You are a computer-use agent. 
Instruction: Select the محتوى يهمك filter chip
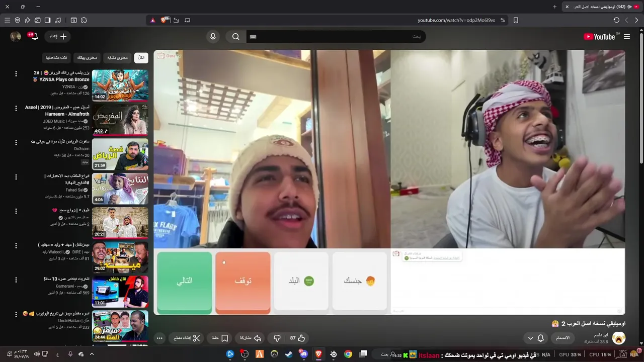(x=87, y=57)
